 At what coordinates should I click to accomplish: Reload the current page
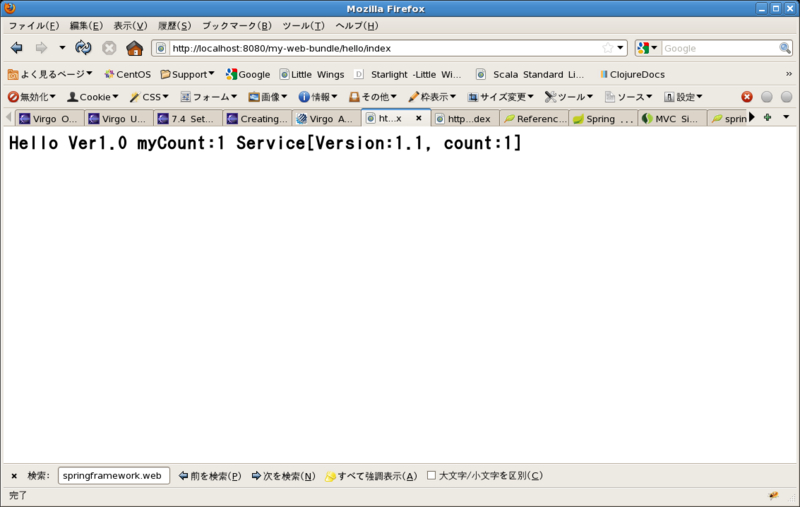click(x=83, y=48)
